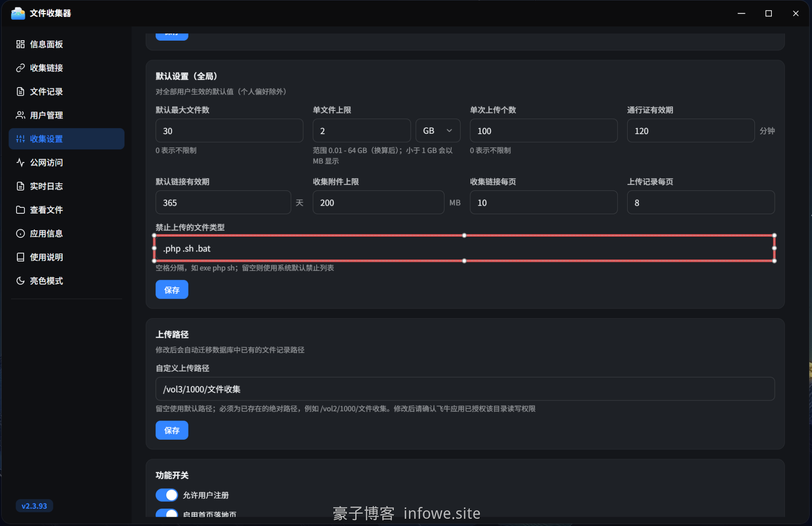Click the 收集设置 sliders icon
Viewport: 812px width, 526px height.
point(20,139)
